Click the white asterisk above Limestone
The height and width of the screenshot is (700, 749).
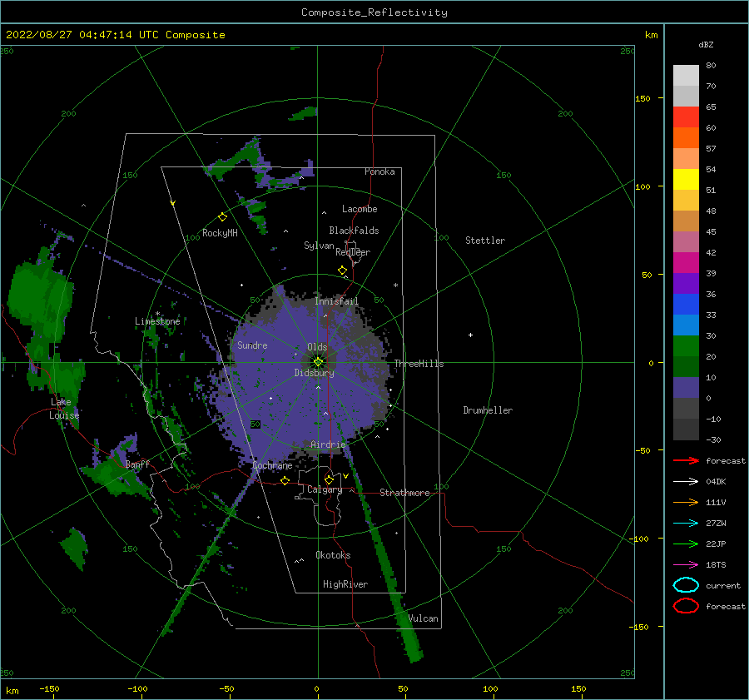(157, 314)
